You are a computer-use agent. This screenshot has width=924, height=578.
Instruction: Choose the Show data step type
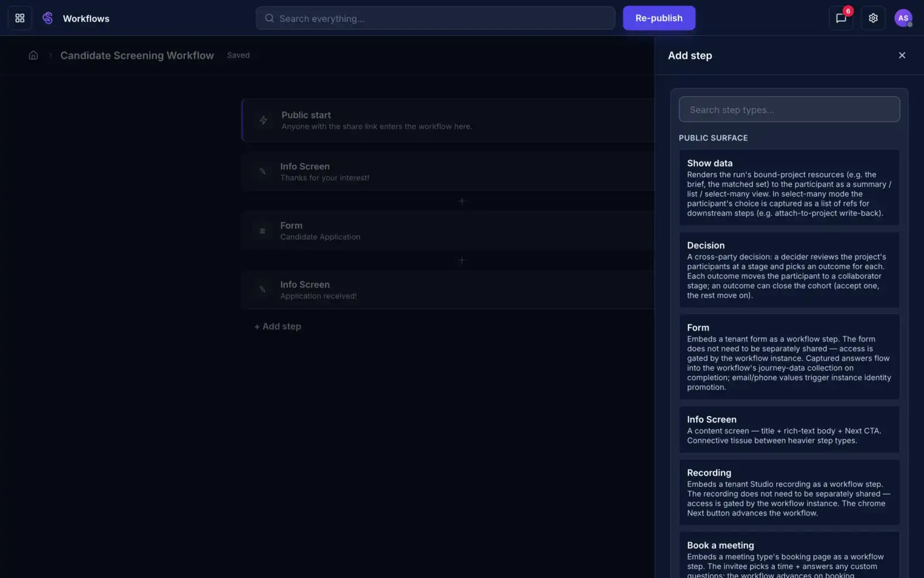(x=789, y=187)
